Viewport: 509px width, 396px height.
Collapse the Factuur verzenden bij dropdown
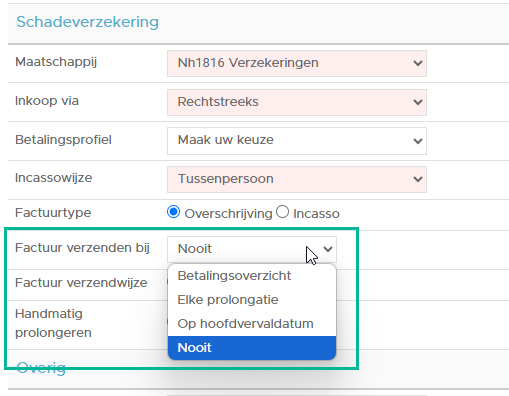tap(252, 249)
